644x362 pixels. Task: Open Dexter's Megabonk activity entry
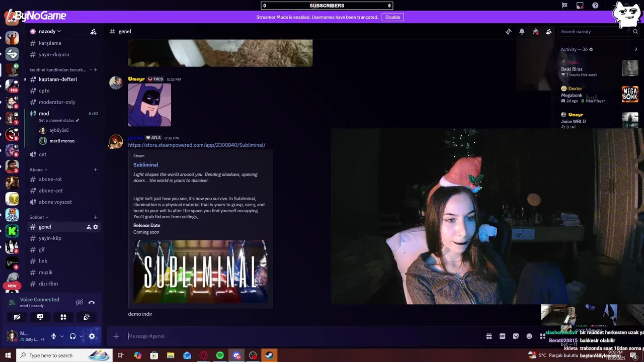[599, 95]
